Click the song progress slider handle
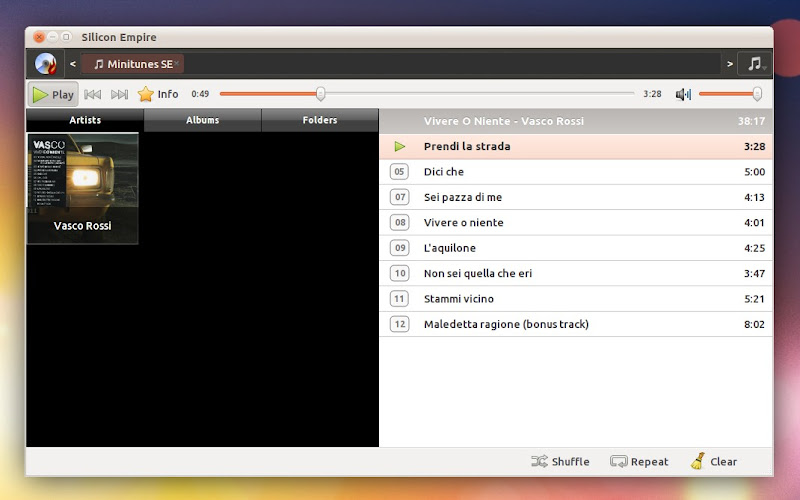 pyautogui.click(x=320, y=93)
